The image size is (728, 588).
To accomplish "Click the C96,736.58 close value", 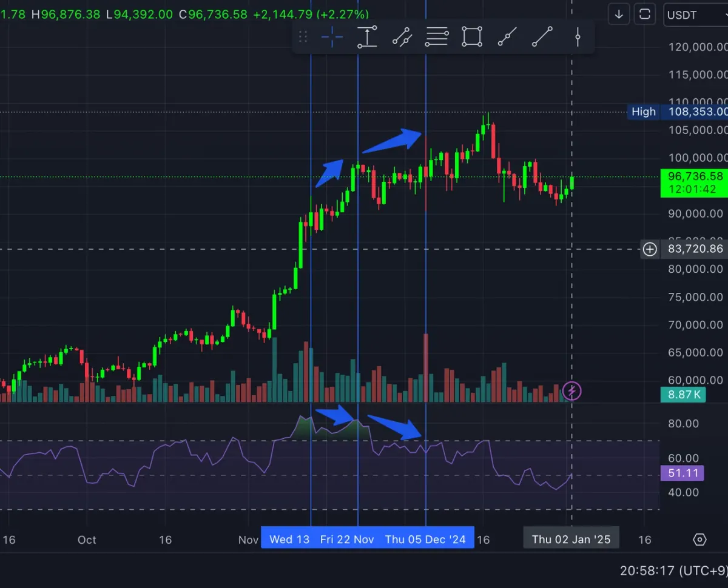I will (213, 14).
